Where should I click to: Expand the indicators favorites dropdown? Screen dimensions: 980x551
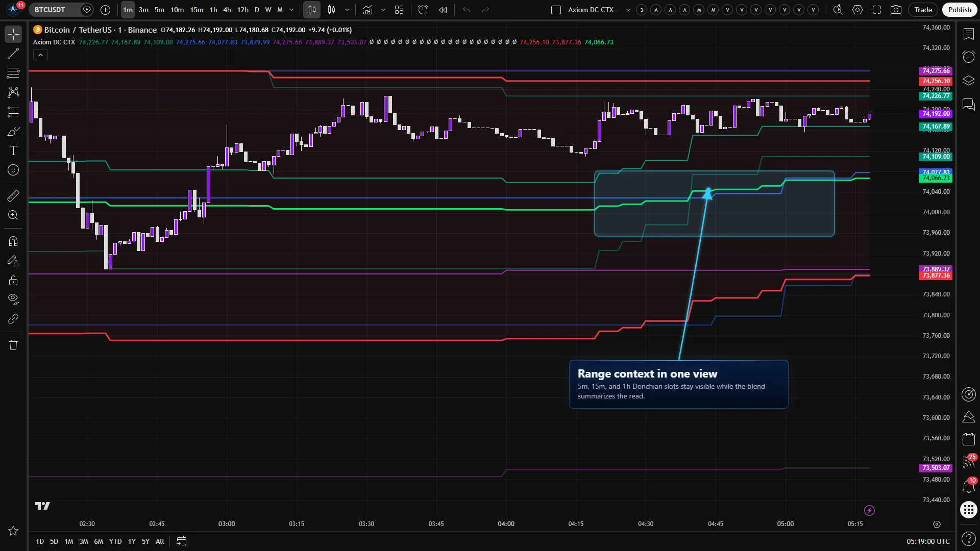(383, 10)
